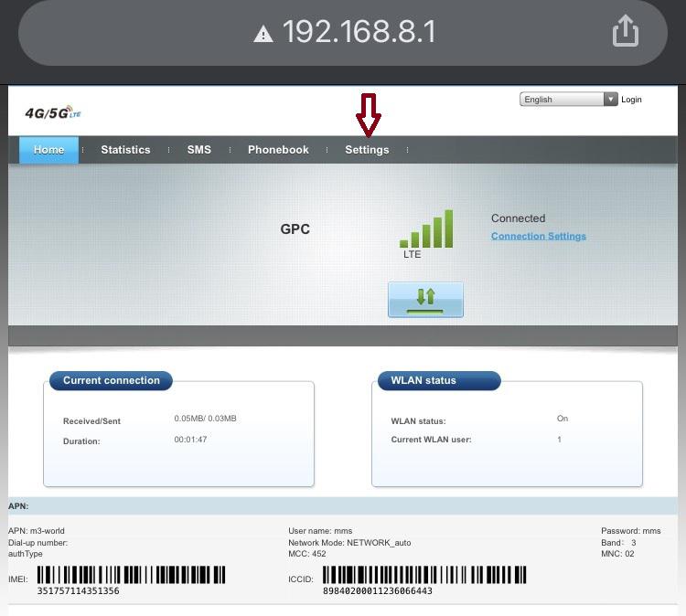This screenshot has height=616, width=686.
Task: Go to the Phonebook tab
Action: tap(278, 150)
